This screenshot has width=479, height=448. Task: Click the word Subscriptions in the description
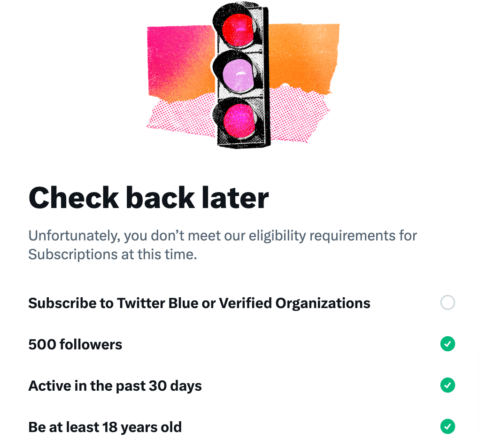(73, 255)
